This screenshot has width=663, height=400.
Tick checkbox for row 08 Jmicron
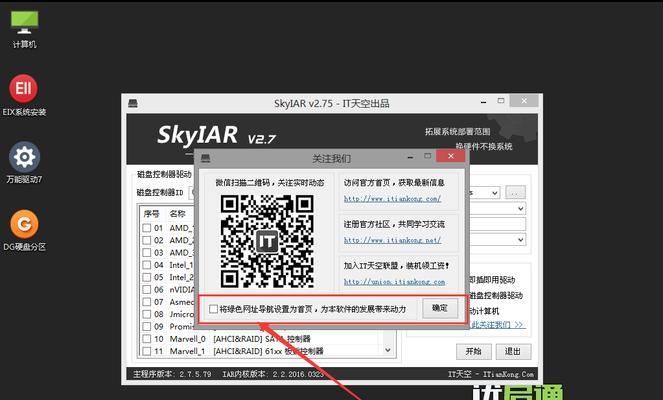(x=147, y=314)
